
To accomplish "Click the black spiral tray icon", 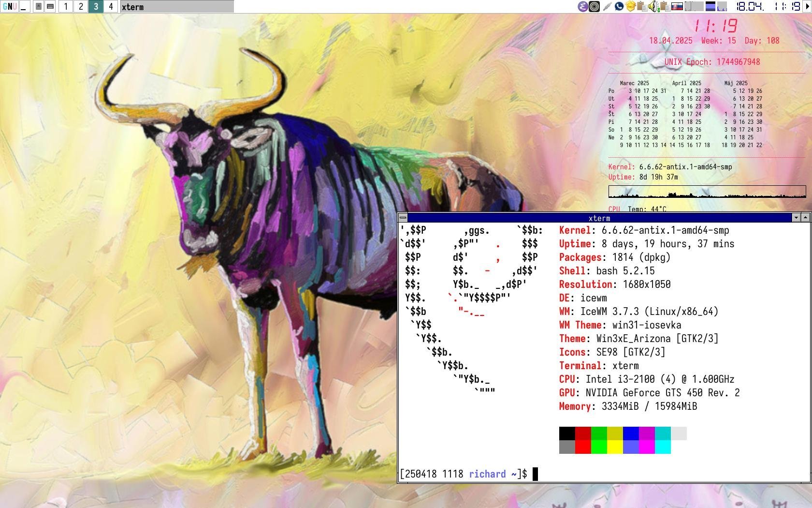I will click(x=594, y=6).
